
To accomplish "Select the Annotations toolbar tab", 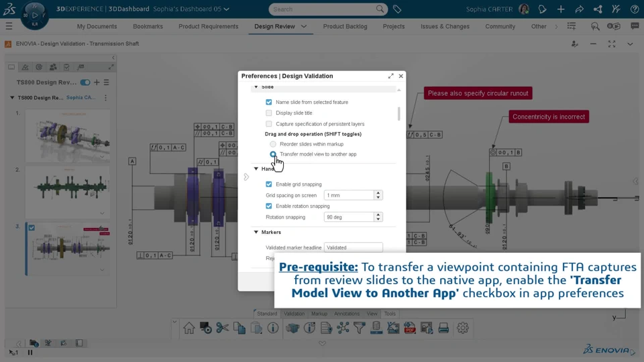I will point(347,314).
